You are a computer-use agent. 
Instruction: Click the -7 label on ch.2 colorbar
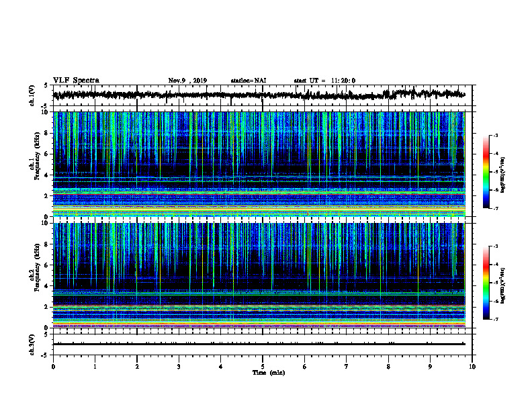pyautogui.click(x=496, y=320)
